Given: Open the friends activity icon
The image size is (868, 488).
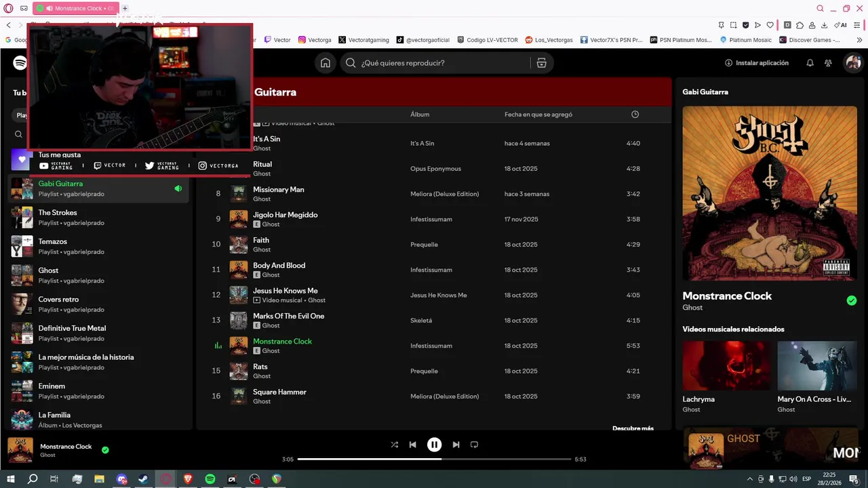Looking at the screenshot, I should [x=828, y=63].
